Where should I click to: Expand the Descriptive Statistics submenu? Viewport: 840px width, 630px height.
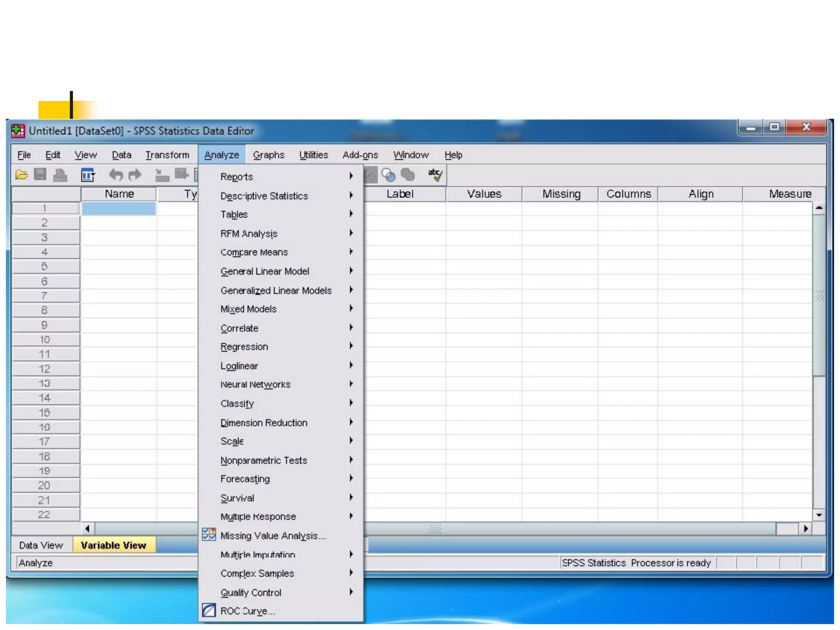point(264,196)
